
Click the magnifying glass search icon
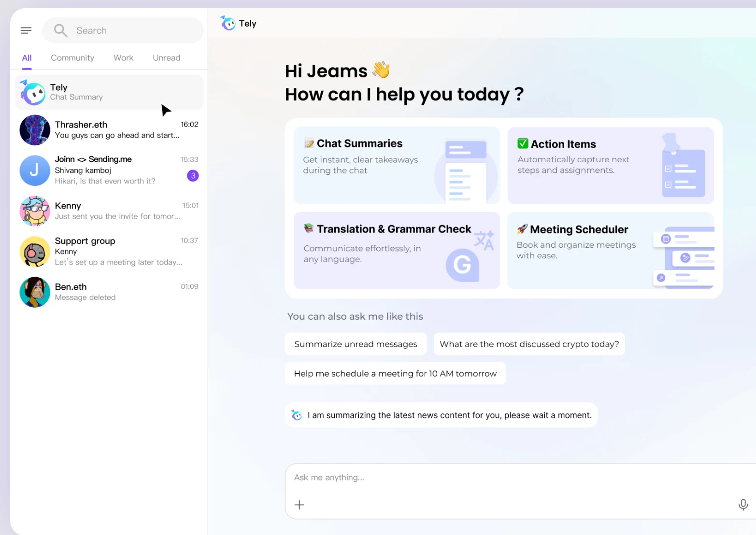click(x=60, y=30)
